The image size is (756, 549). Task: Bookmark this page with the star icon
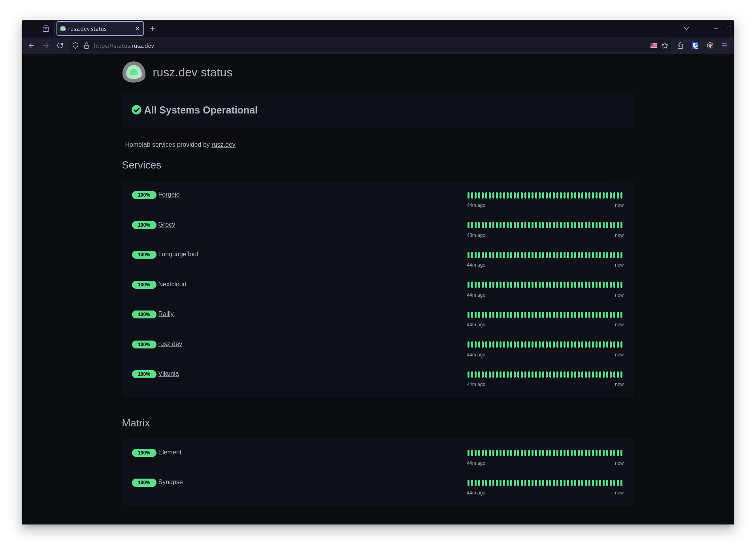(x=665, y=46)
